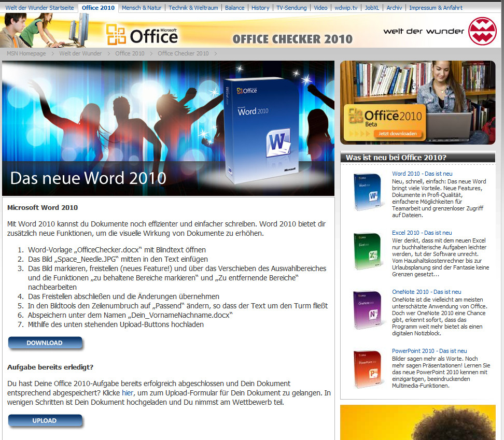Open the Technik & Weltraum tab
Viewport: 504px width, 440px height.
(193, 8)
